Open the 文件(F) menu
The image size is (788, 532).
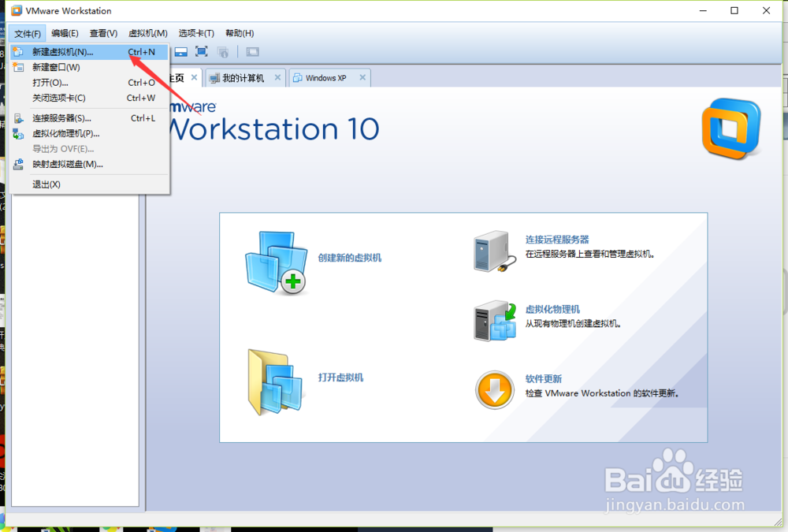coord(27,34)
